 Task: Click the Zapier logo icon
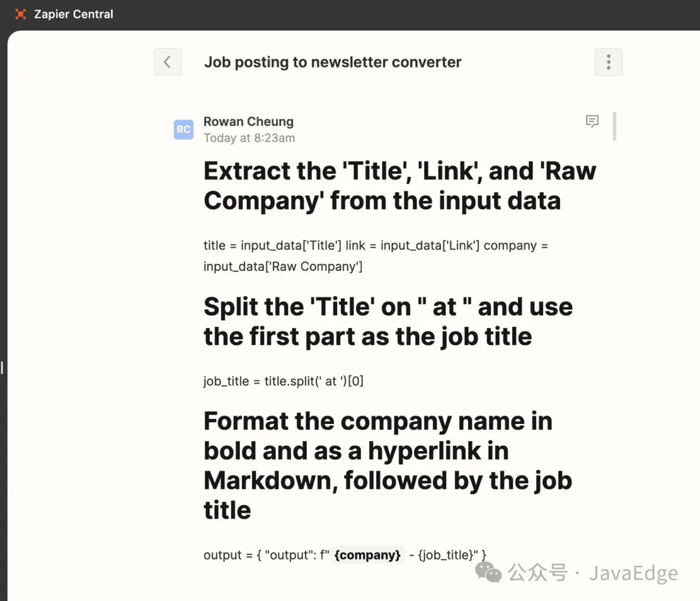pos(21,14)
